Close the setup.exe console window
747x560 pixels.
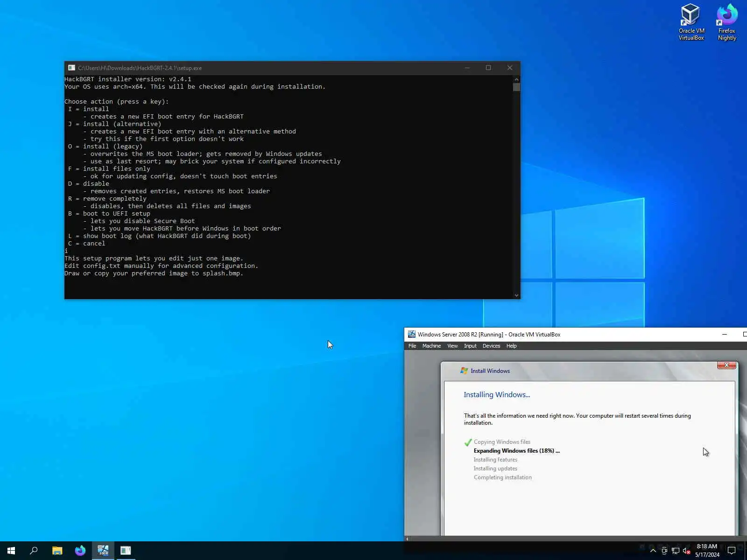(510, 68)
